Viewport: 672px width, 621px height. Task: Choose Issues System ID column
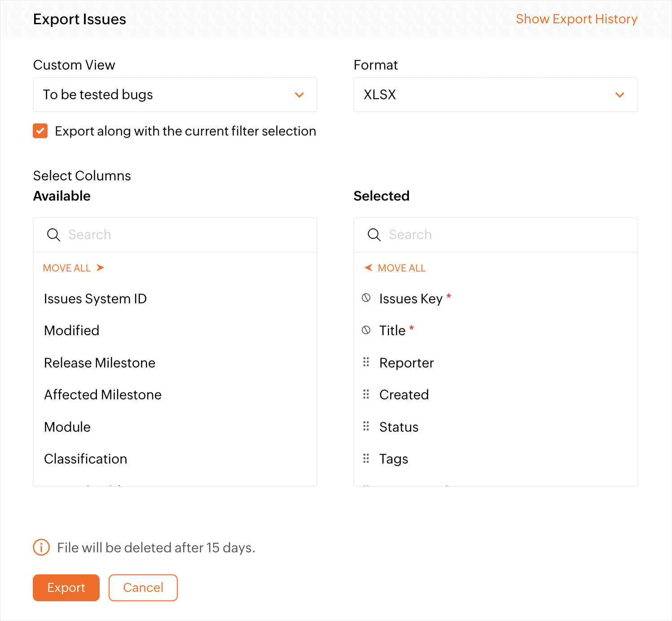(x=95, y=298)
